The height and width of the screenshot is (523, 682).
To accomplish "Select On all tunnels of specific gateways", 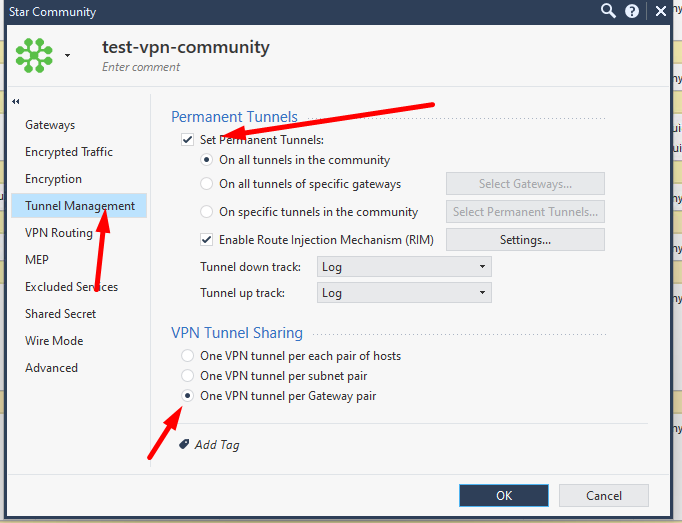I will 206,184.
